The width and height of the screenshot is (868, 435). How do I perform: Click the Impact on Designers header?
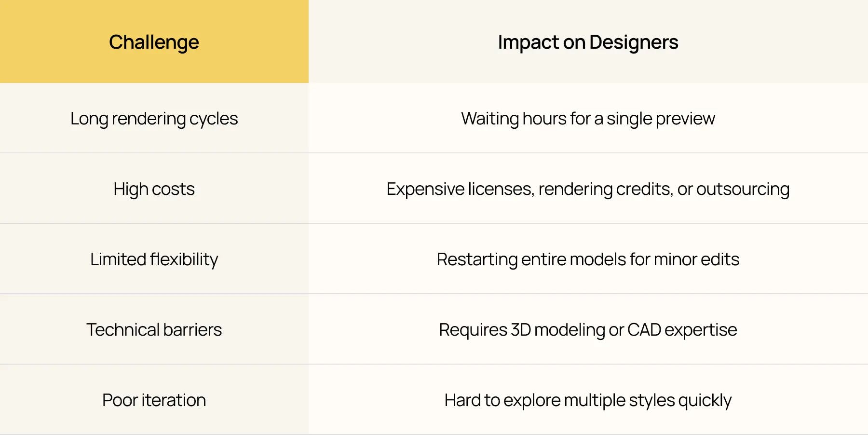[588, 42]
